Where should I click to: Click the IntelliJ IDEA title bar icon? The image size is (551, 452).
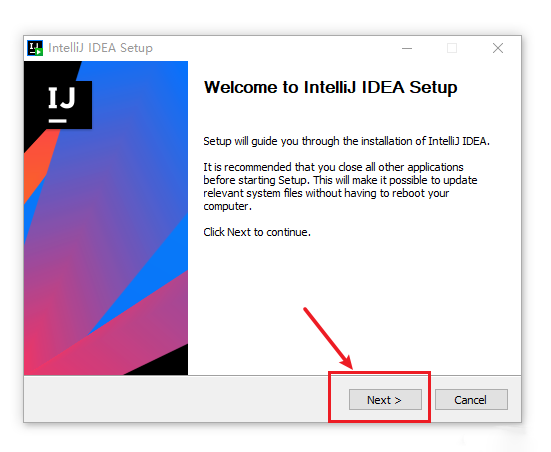(35, 48)
